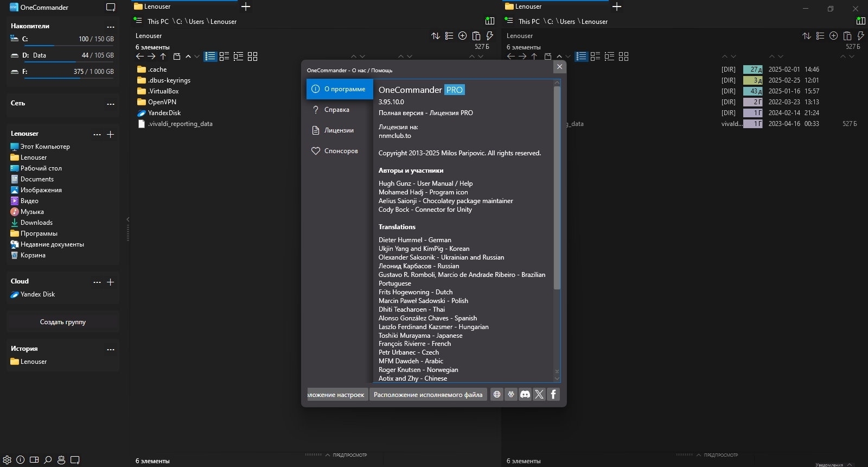868x467 pixels.
Task: Open the Накопители section three-dots menu
Action: pos(111,27)
